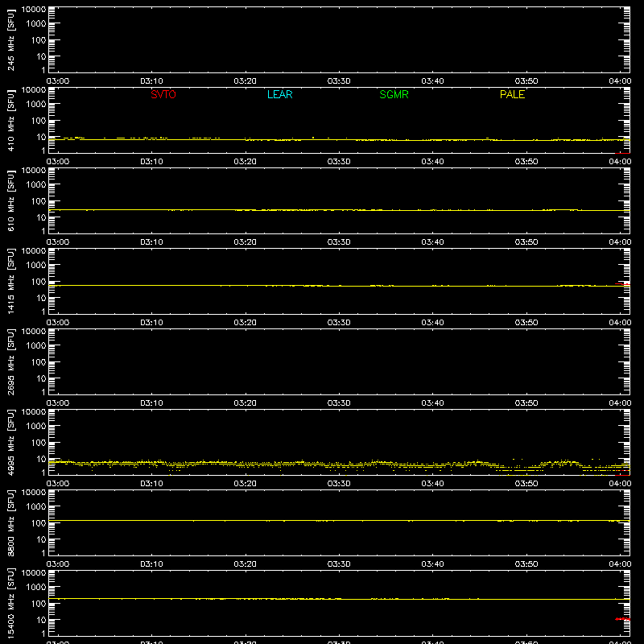
Task: Click 04:00 label under 8800 MHz panel
Action: (x=620, y=564)
